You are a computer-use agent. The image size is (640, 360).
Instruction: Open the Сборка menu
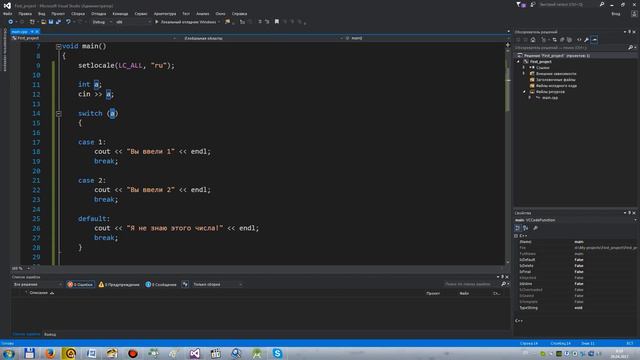(x=78, y=13)
